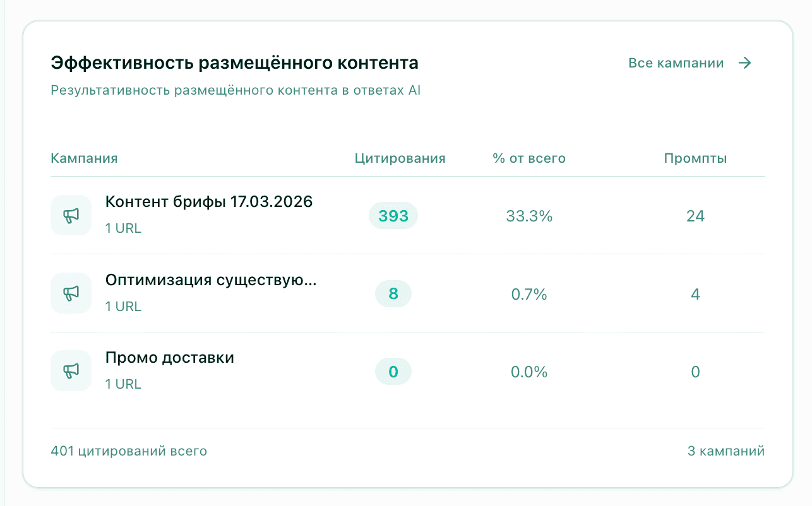Select the badge showing 8 citations
812x506 pixels.
[x=393, y=293]
